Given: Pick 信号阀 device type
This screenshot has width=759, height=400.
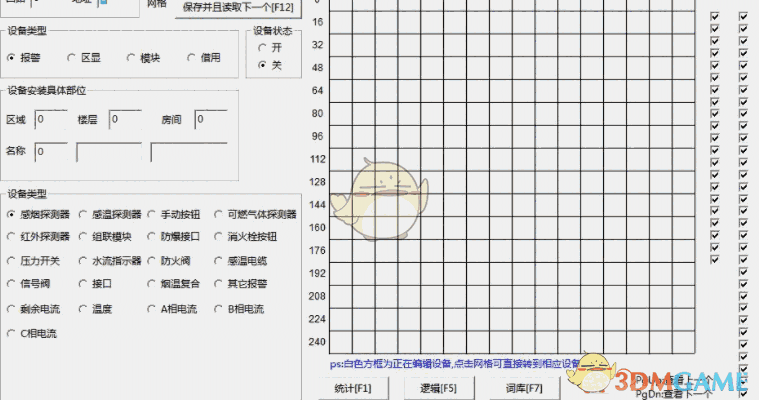Looking at the screenshot, I should coord(29,283).
